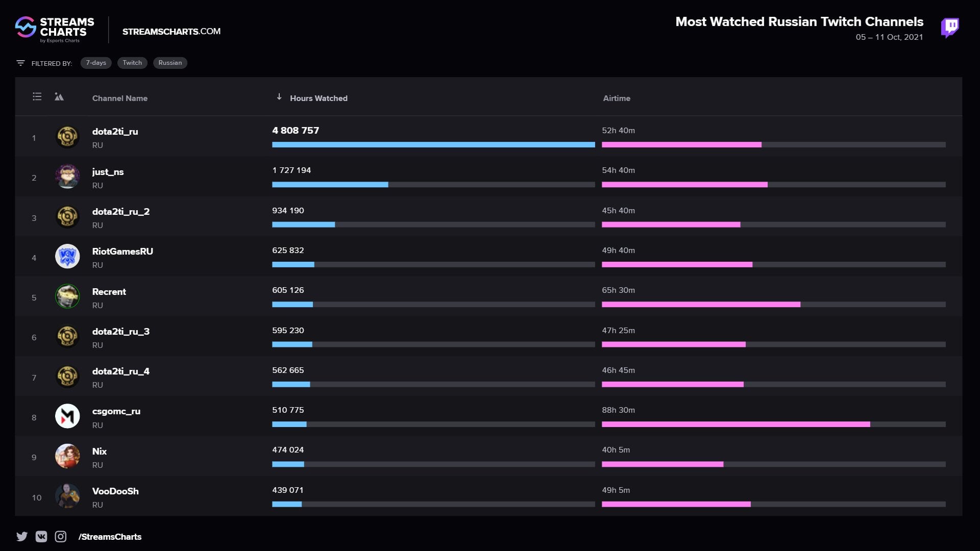
Task: Open the /StreamsCharts handle link
Action: [110, 537]
